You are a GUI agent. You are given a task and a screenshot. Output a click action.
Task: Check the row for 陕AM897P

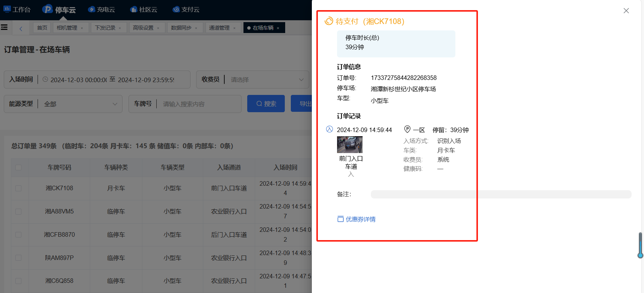click(18, 258)
